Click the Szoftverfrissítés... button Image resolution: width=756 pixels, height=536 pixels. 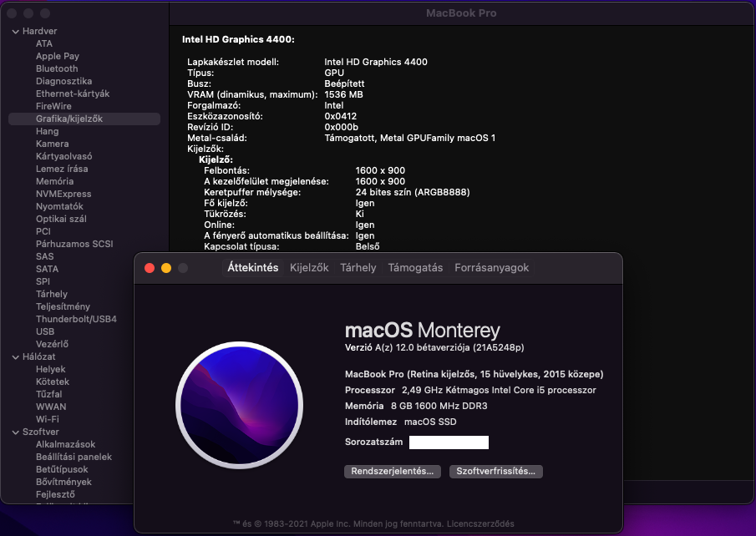pos(495,472)
